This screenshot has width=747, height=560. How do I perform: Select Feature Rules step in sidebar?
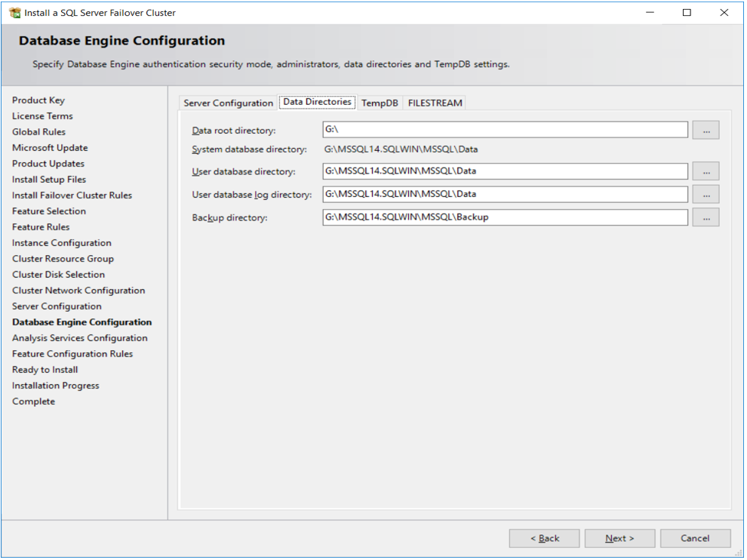(41, 227)
